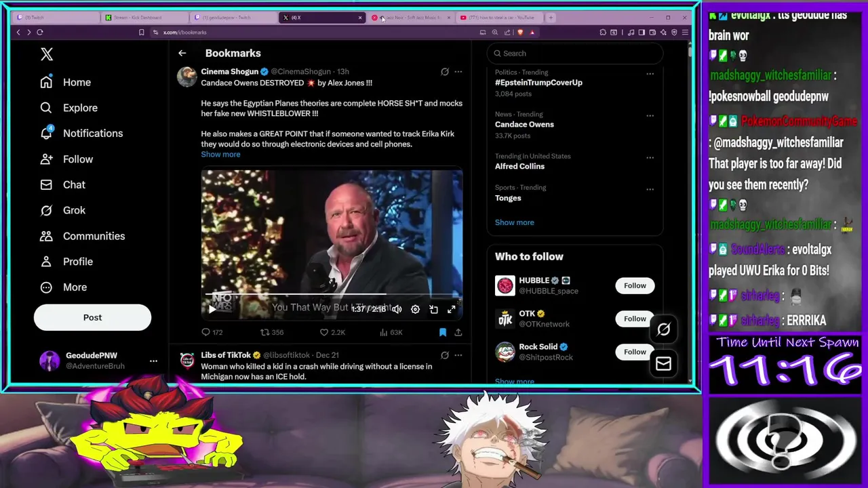The height and width of the screenshot is (488, 868).
Task: Share the Cinema Shogun post
Action: tap(458, 332)
